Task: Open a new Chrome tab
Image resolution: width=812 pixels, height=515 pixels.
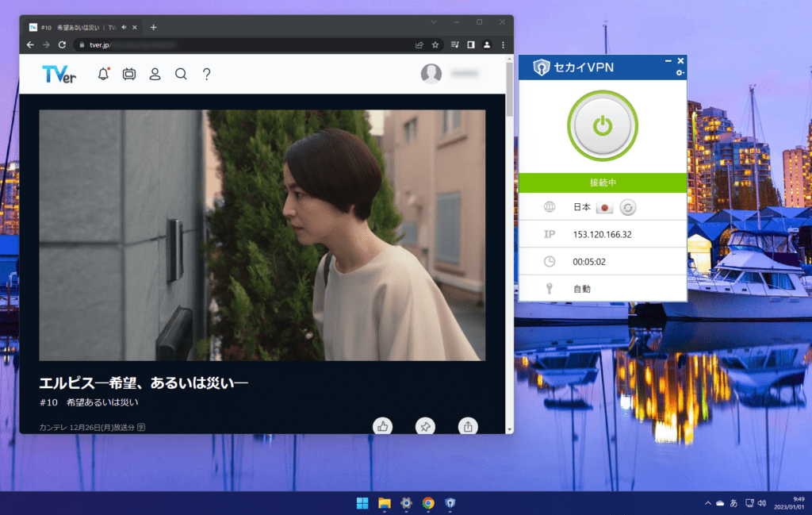Action: pyautogui.click(x=153, y=28)
